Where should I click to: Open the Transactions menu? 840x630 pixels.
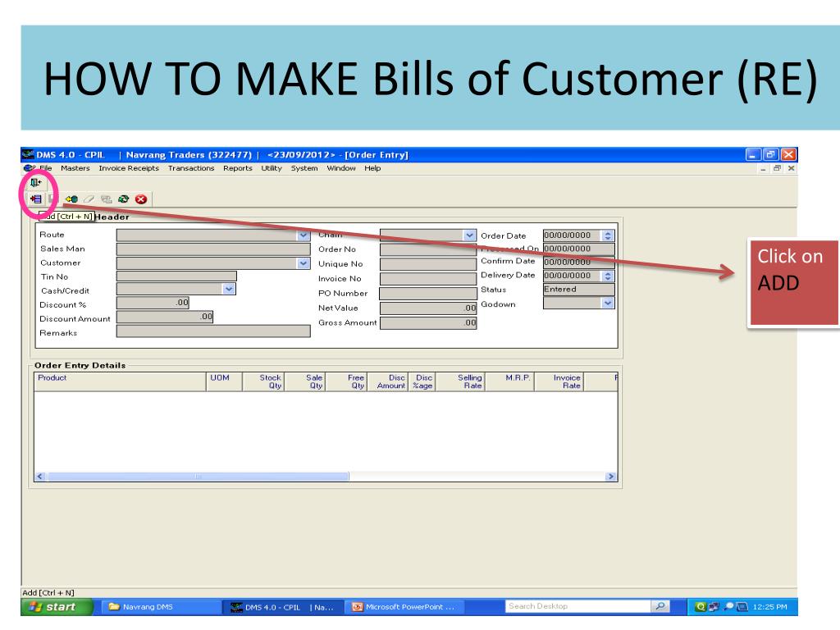click(190, 168)
